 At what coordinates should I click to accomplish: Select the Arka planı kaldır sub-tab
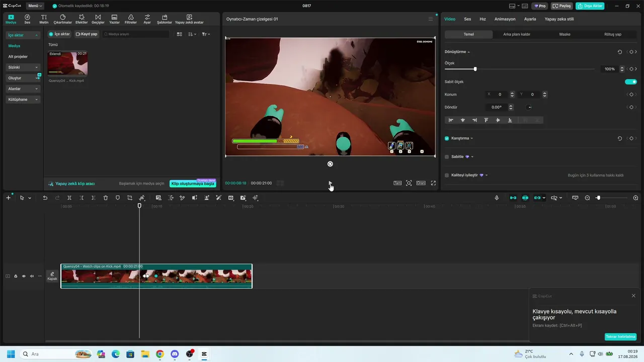point(517,34)
